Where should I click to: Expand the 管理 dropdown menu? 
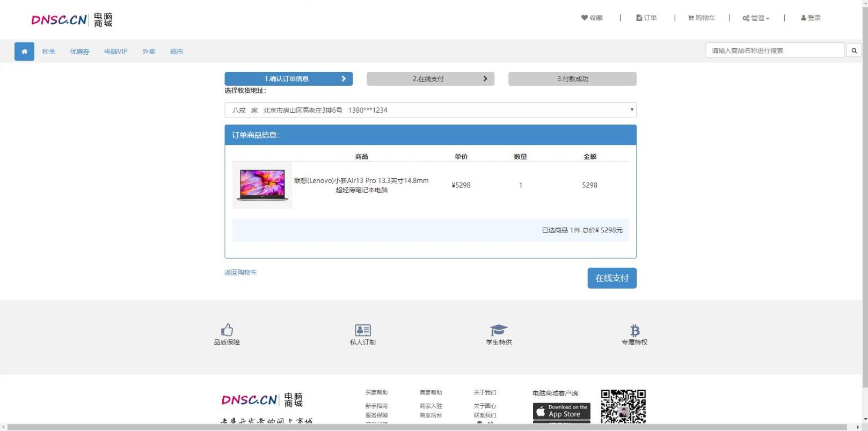point(756,18)
